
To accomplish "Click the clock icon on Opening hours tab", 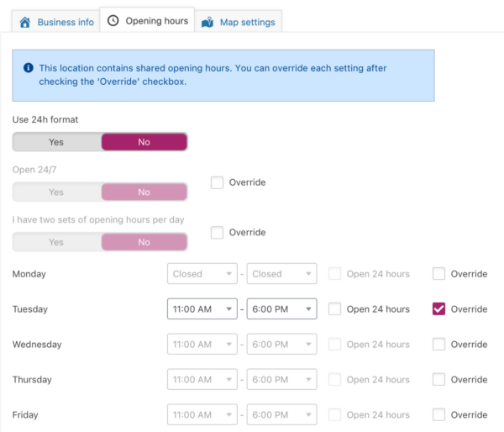I will tap(113, 21).
